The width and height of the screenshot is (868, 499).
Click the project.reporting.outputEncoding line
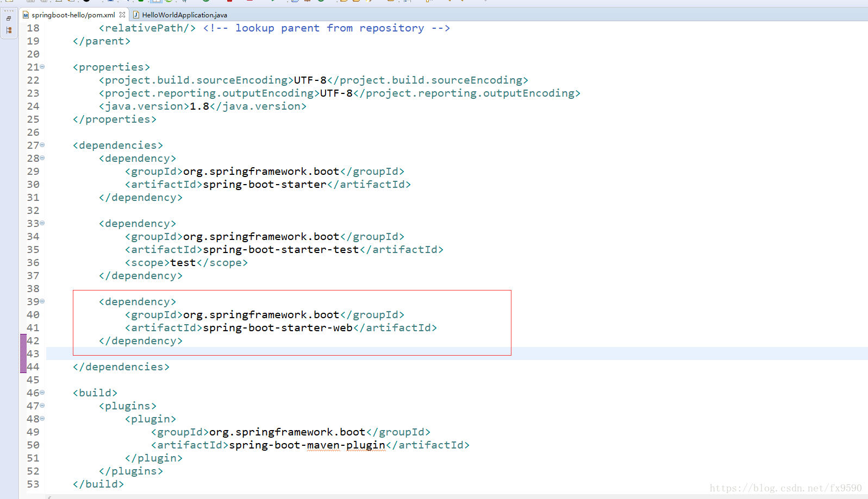340,93
